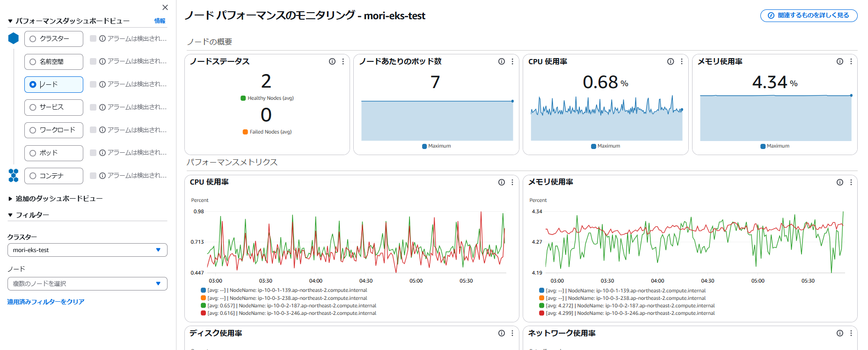Open the 情報 link in sidebar

coord(160,21)
